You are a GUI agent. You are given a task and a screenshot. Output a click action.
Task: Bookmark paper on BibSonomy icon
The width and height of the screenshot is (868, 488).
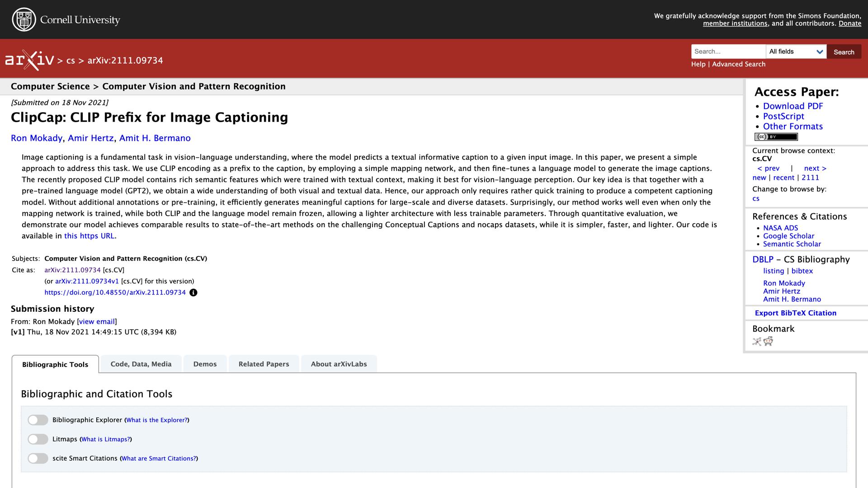(757, 342)
